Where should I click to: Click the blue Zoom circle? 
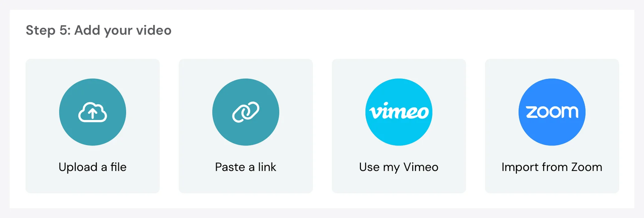(x=552, y=112)
